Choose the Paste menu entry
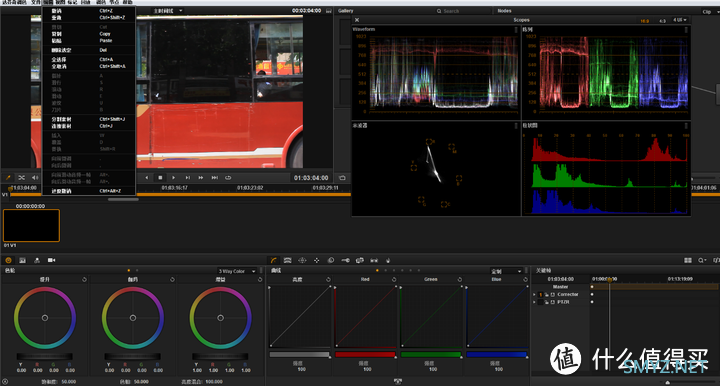Image resolution: width=720 pixels, height=386 pixels. 89,40
